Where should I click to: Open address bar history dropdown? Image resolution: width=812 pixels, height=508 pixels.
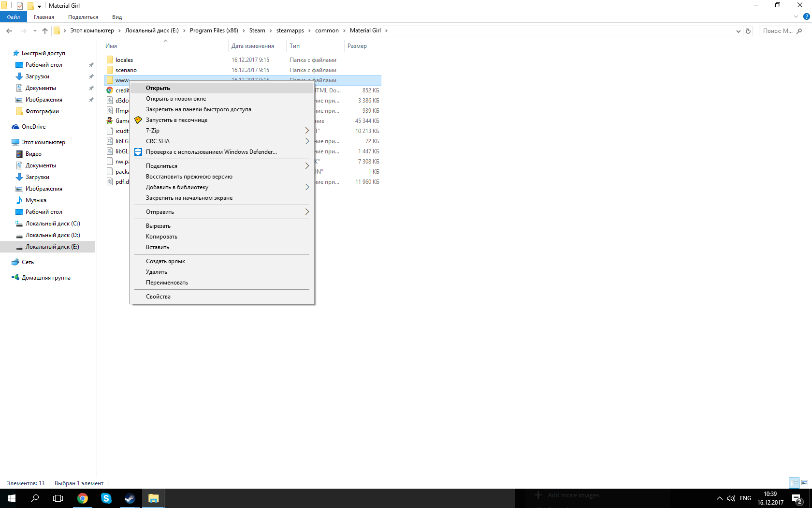pos(738,31)
